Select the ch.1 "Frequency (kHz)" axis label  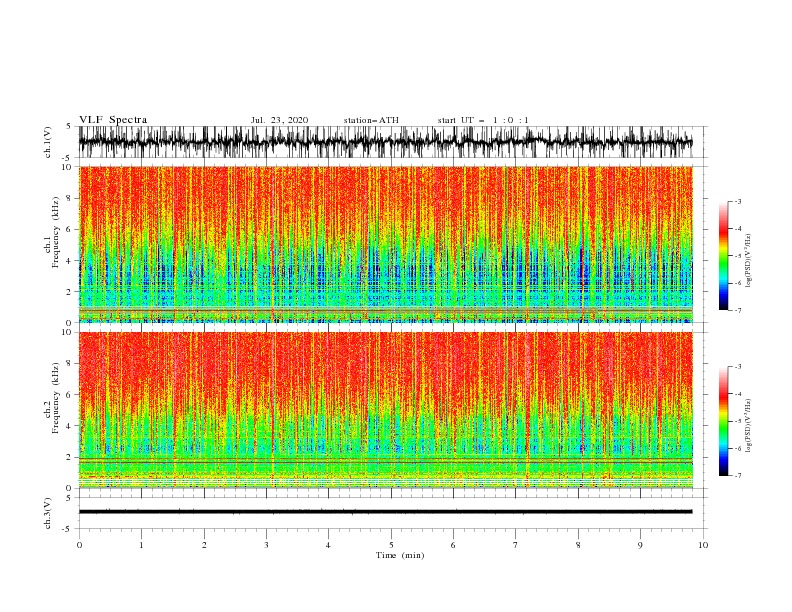click(x=56, y=233)
